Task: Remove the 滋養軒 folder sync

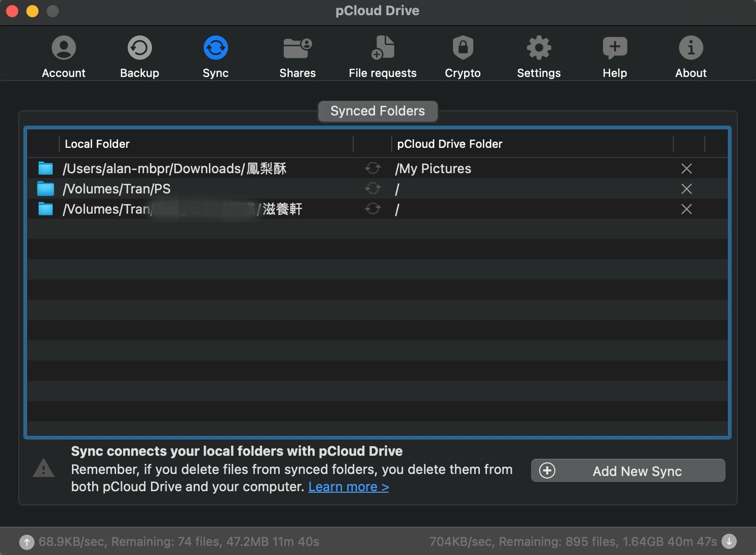Action: [687, 209]
